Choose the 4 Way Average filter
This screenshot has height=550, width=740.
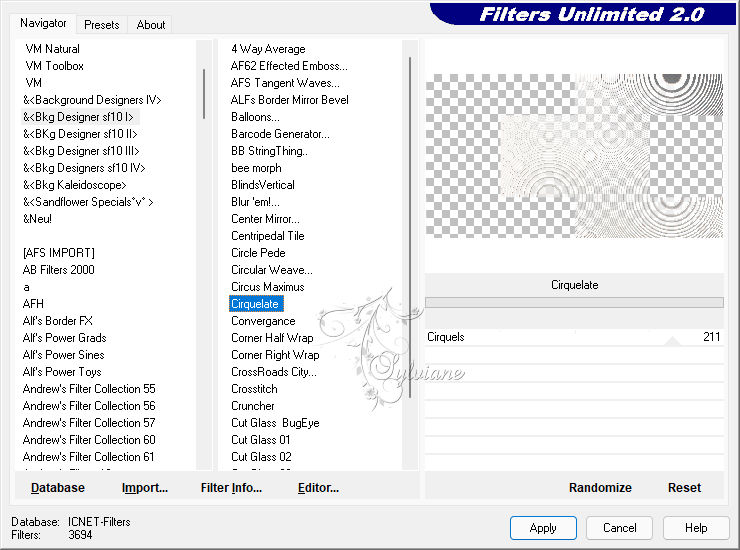(x=268, y=49)
